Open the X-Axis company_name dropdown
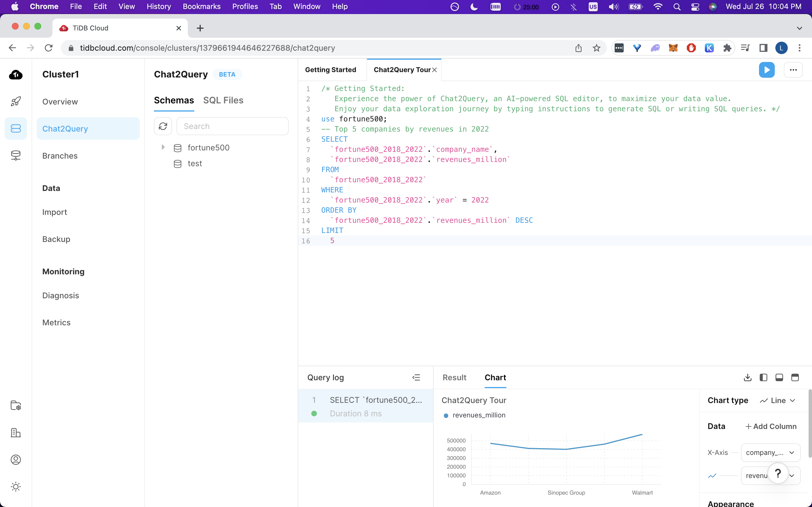The height and width of the screenshot is (507, 812). 770,452
